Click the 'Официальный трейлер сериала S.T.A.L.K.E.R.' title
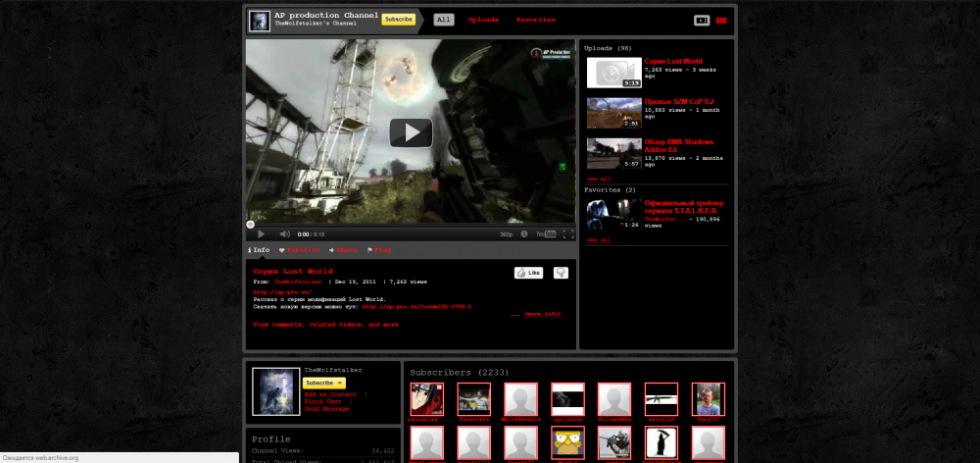 point(684,207)
